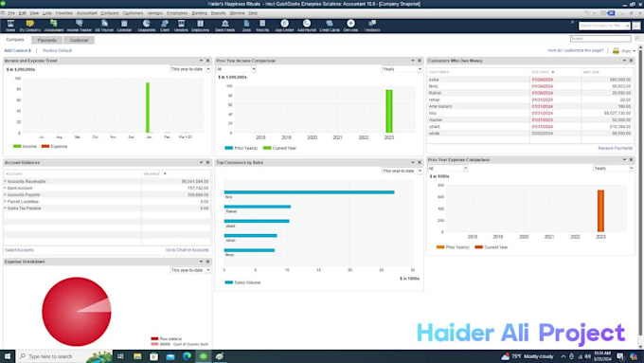
Task: Open the Vendors menu
Action: [154, 13]
